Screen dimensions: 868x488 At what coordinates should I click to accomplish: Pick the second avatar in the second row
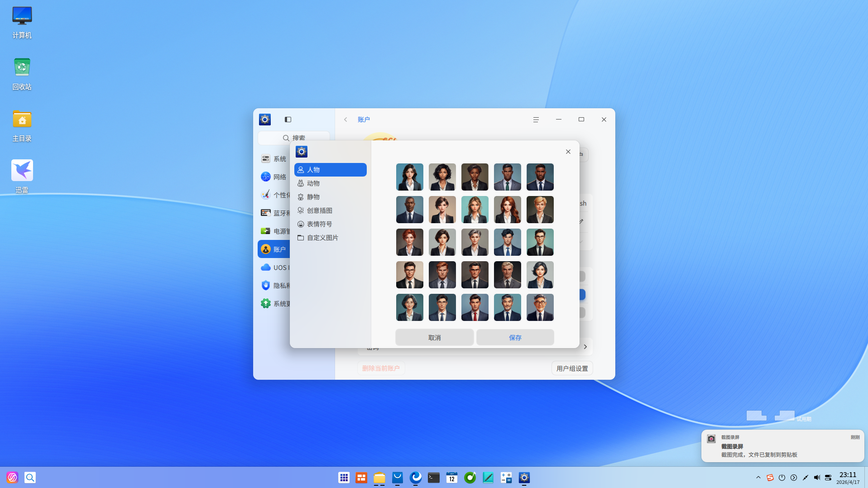coord(442,210)
